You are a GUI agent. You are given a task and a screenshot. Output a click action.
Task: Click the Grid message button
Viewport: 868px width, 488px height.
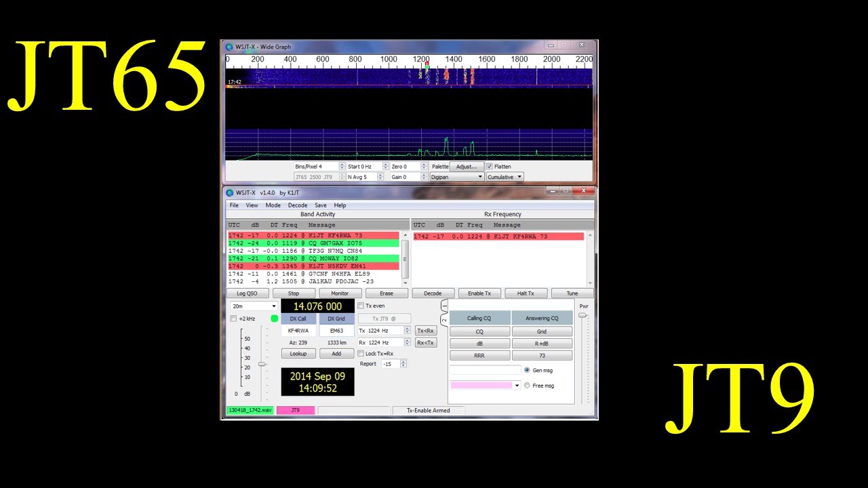[x=542, y=332]
